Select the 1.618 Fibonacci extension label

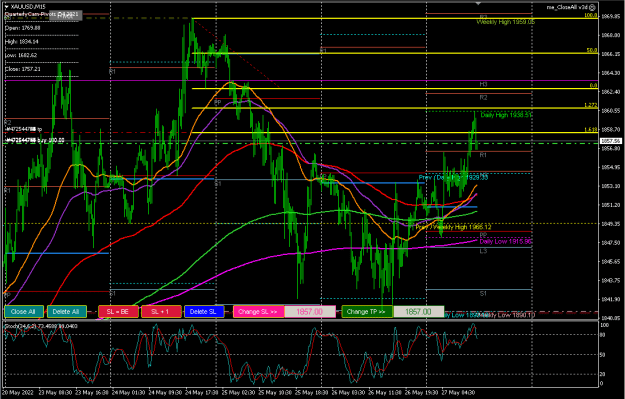point(591,130)
